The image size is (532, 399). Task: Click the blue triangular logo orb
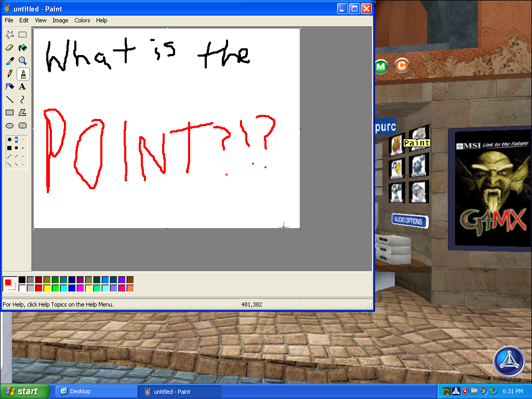(x=509, y=362)
